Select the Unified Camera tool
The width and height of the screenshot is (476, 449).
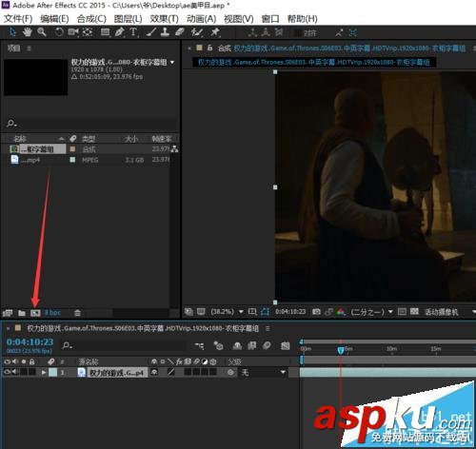73,32
